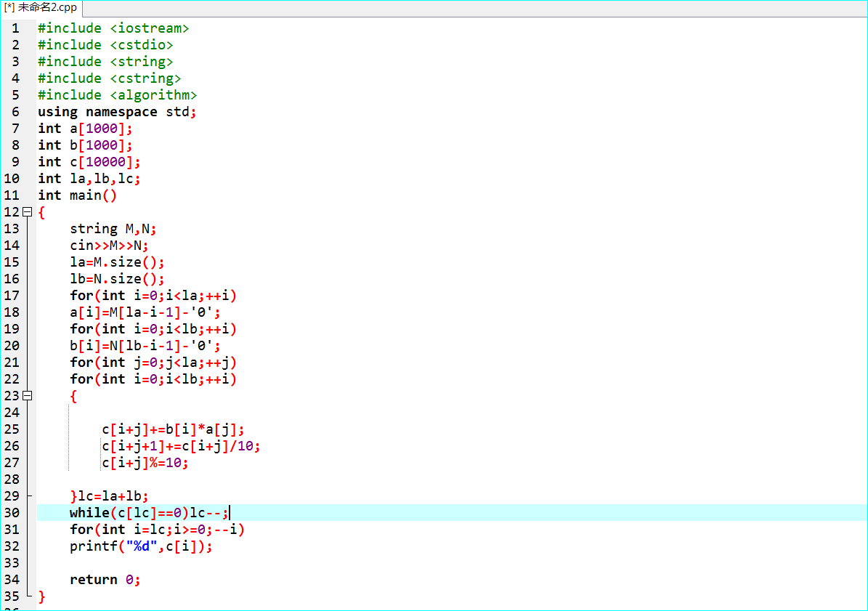Click the 'int a[1000];' declaration
The width and height of the screenshot is (868, 611).
(85, 129)
